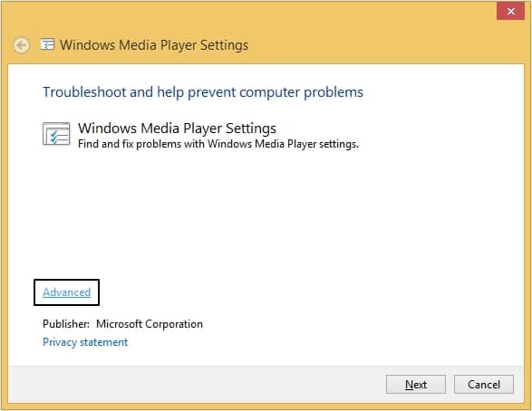Click 'Find and fix problems' description text
Screen dimensions: 532x411
[218, 144]
